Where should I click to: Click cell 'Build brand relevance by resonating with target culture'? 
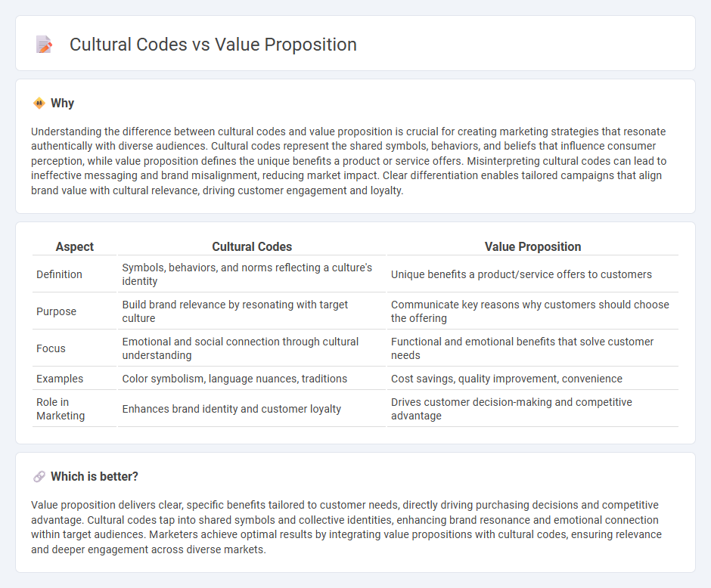(252, 311)
